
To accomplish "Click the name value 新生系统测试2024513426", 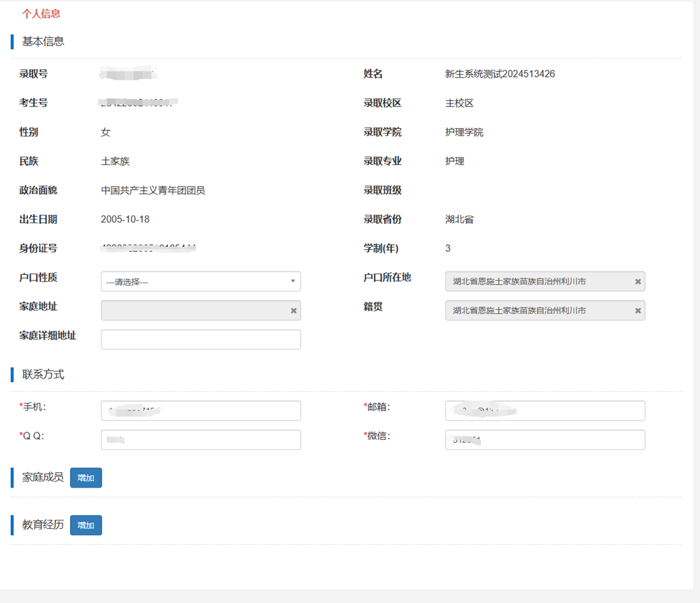I will [x=500, y=74].
